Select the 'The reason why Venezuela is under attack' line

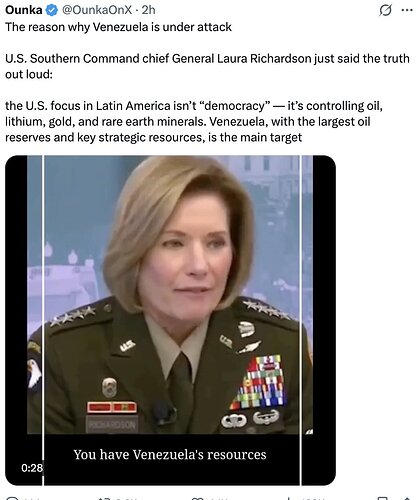point(118,27)
